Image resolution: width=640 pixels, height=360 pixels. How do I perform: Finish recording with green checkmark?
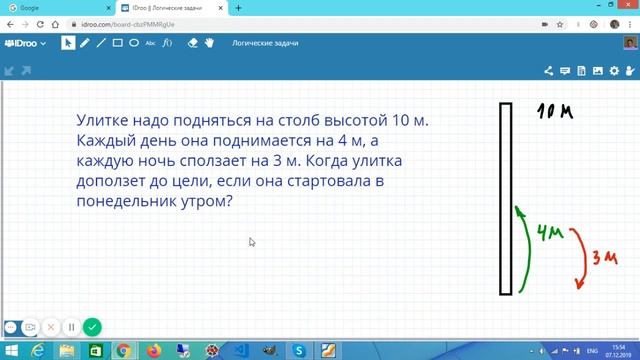(x=92, y=327)
